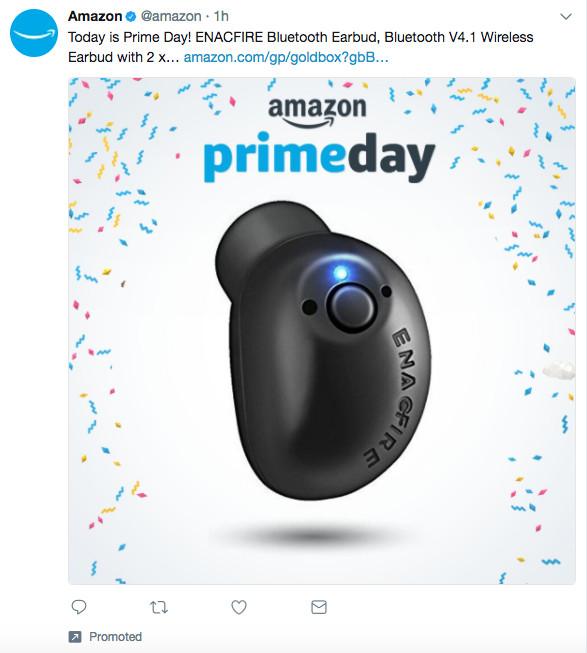Click the primeday headline in the image
Screen dimensions: 587x653
(x=319, y=157)
